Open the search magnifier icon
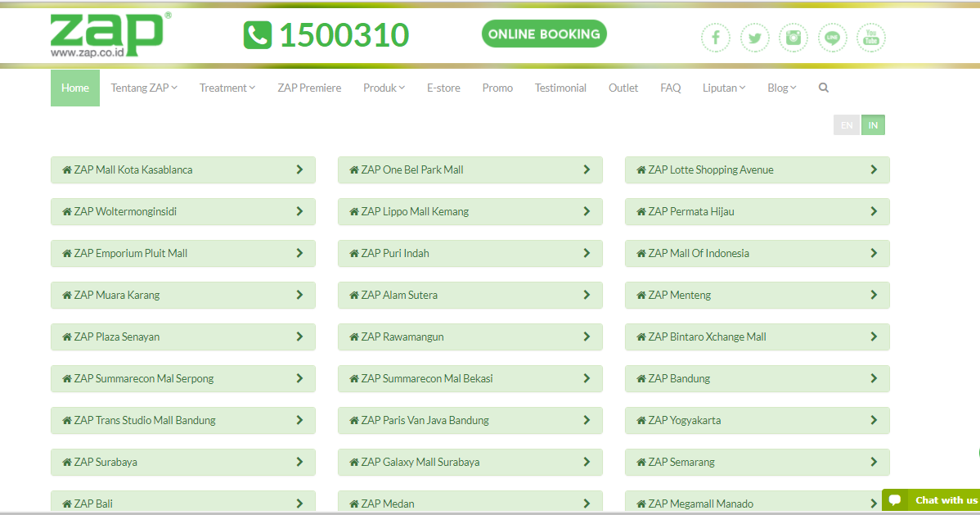 click(824, 88)
